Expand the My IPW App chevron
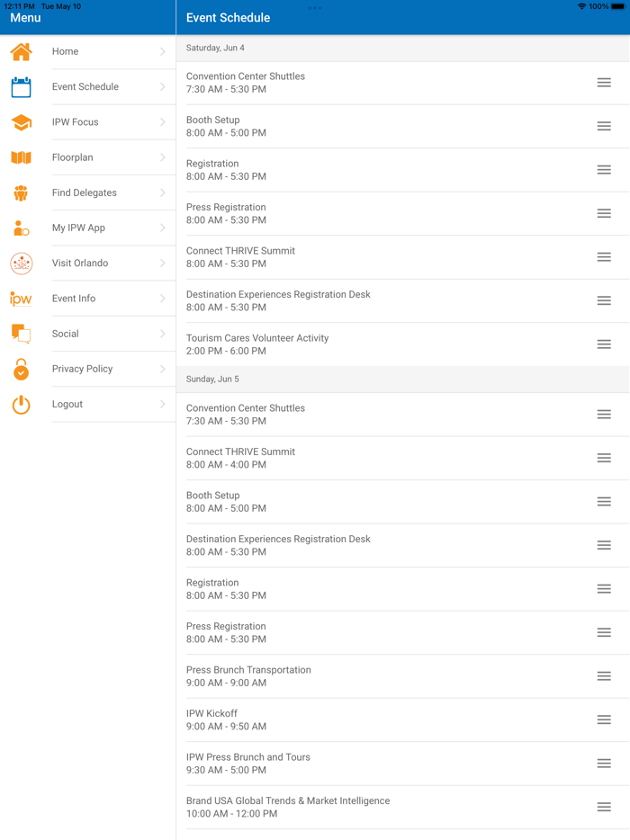This screenshot has height=840, width=630. 162,228
